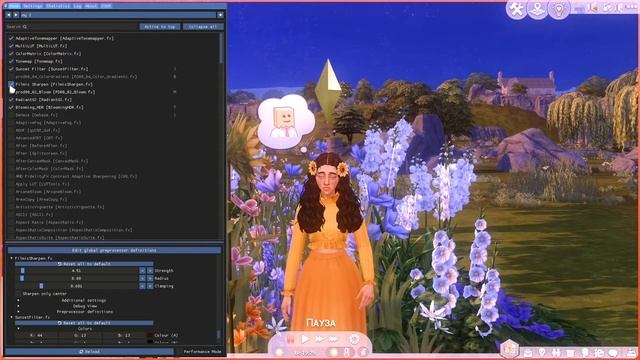Click the lightbulb icon at top right

pos(559,9)
